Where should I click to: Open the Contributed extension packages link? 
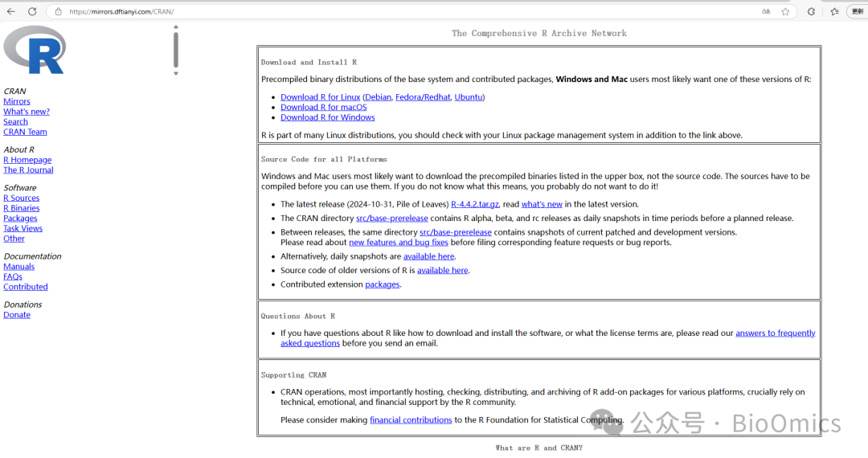[382, 284]
